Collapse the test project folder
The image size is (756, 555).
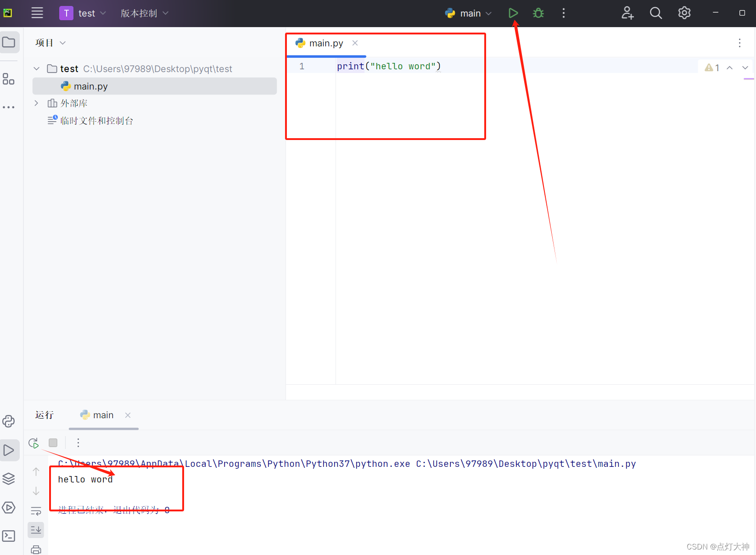click(x=36, y=68)
